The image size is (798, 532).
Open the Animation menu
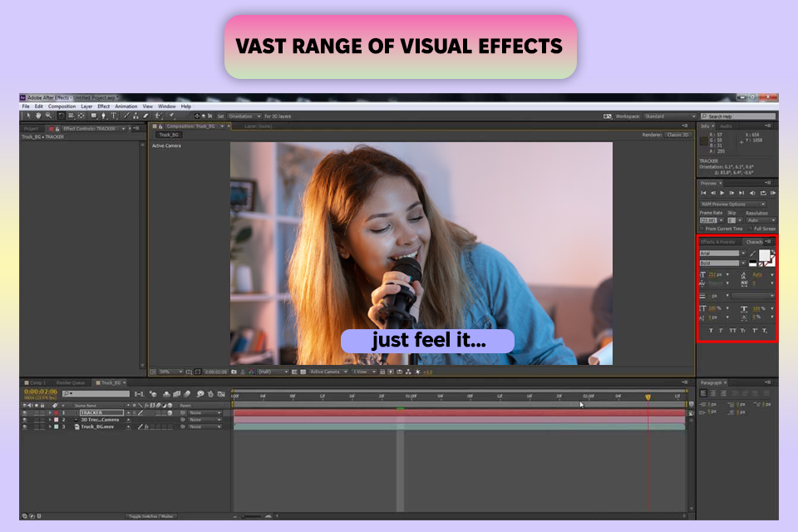(126, 106)
